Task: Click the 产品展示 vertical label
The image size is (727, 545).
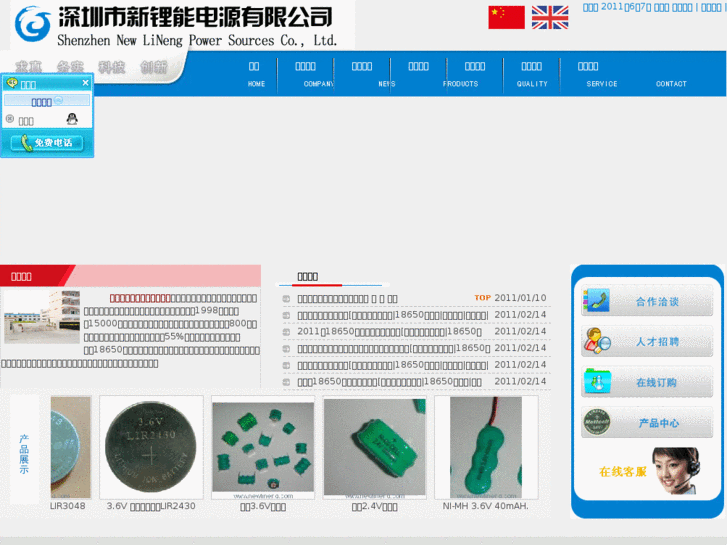Action: click(24, 454)
